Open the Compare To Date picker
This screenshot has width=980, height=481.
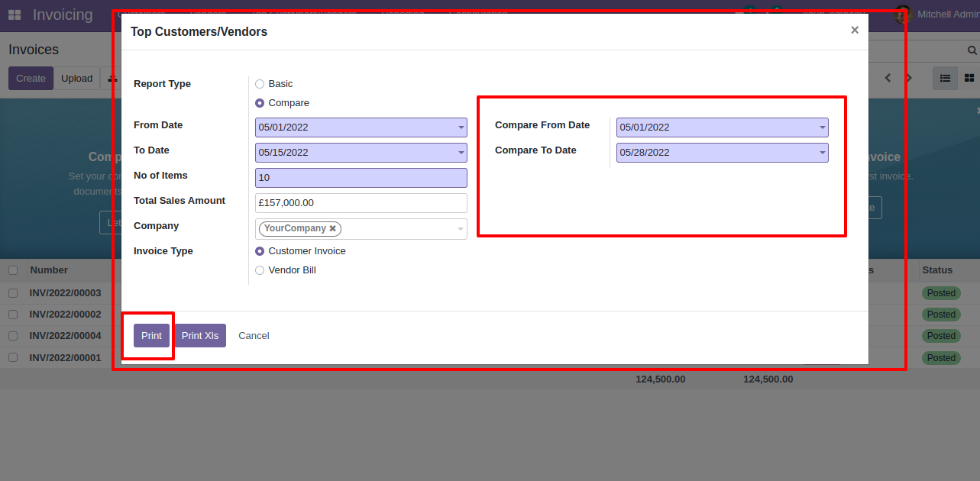723,153
